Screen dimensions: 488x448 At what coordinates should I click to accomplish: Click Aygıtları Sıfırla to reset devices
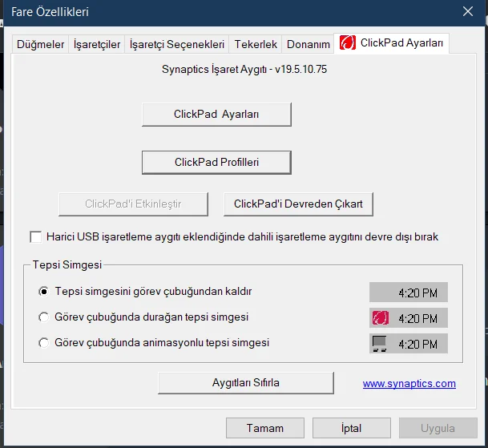tap(246, 382)
